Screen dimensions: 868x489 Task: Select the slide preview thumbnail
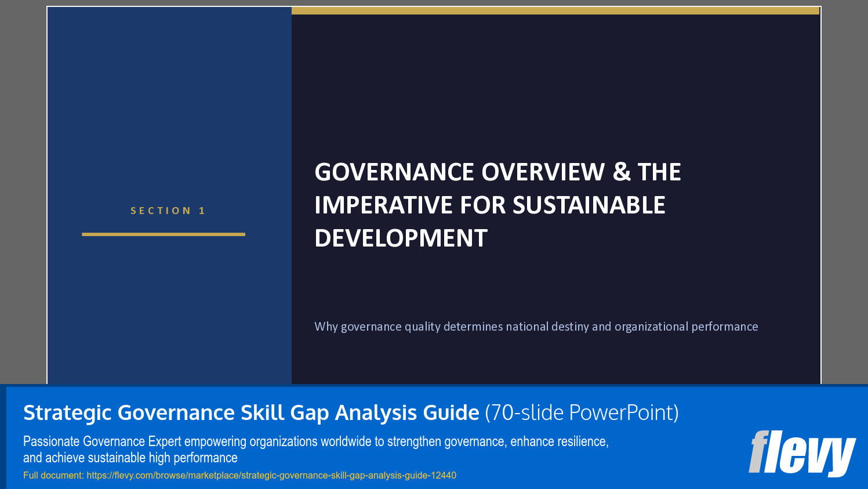click(x=434, y=195)
